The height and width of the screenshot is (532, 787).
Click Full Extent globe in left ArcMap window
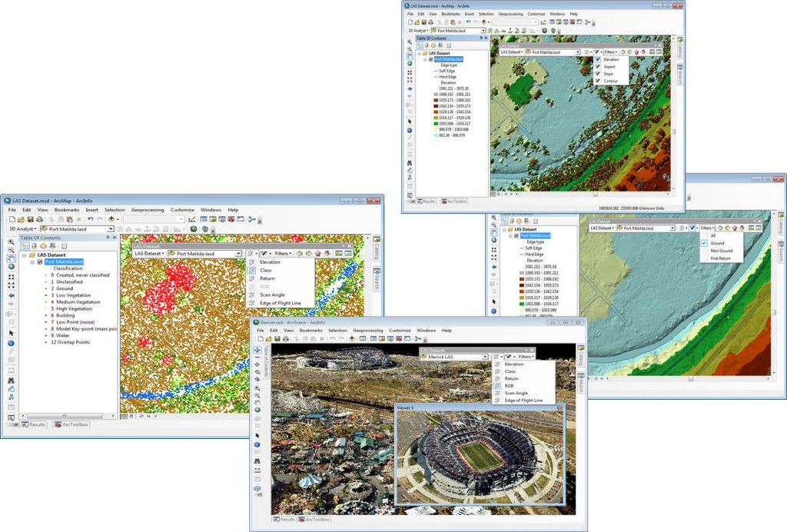tap(11, 267)
